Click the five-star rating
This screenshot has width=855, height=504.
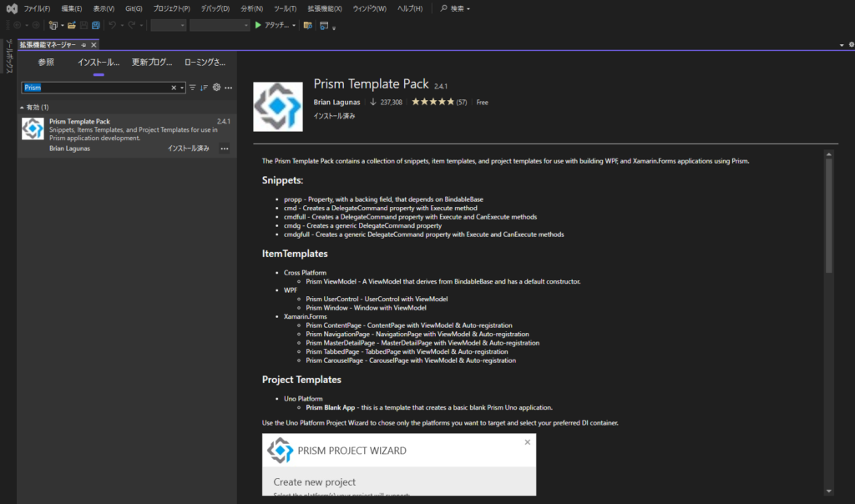[433, 102]
